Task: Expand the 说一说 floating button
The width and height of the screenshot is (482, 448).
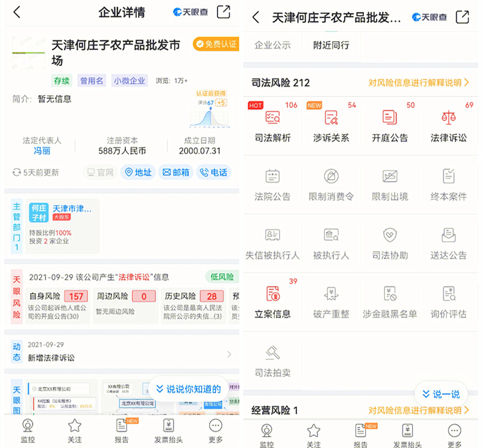Action: point(441,394)
